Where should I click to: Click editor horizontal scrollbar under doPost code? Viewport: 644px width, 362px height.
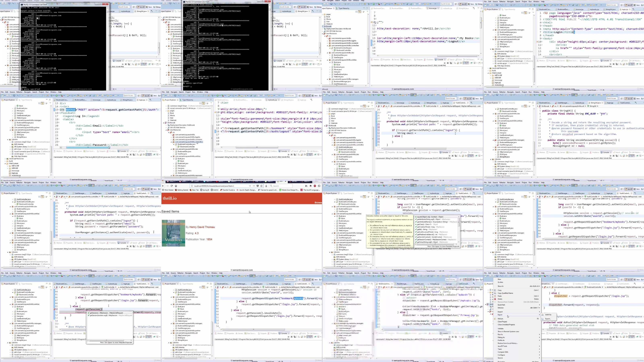(578, 330)
